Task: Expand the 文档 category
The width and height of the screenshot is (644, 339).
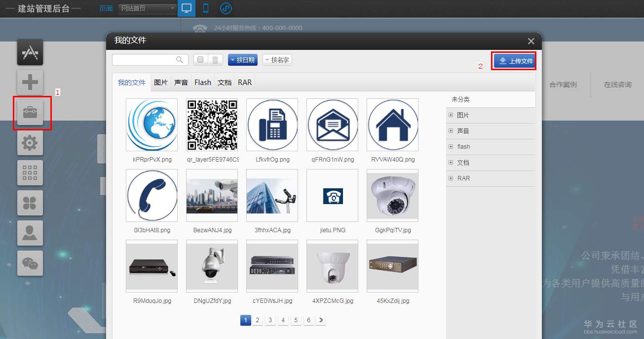Action: (451, 163)
